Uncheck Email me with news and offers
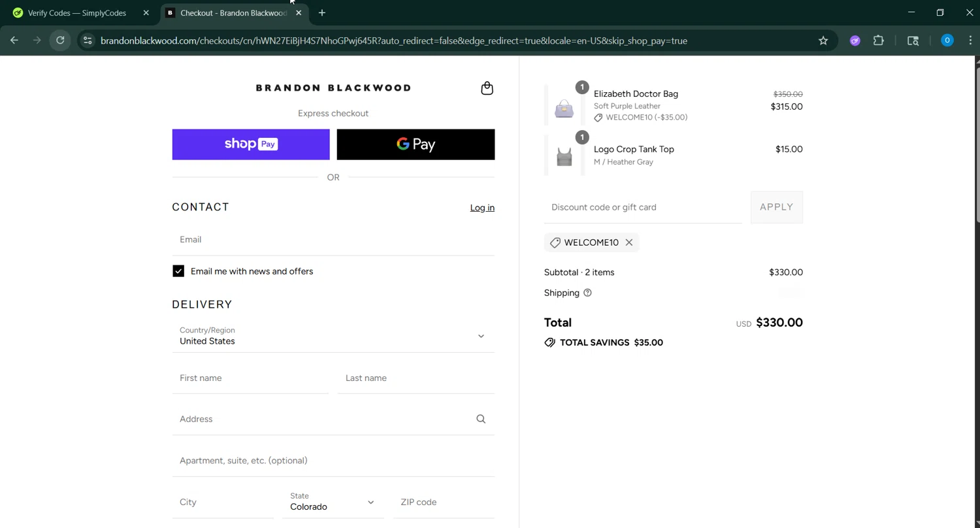 click(x=178, y=271)
